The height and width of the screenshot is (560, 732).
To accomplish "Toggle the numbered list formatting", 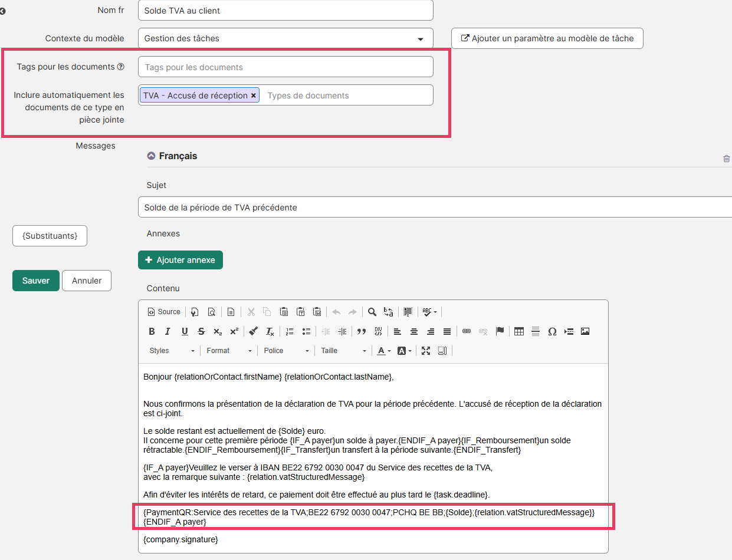I will [290, 331].
